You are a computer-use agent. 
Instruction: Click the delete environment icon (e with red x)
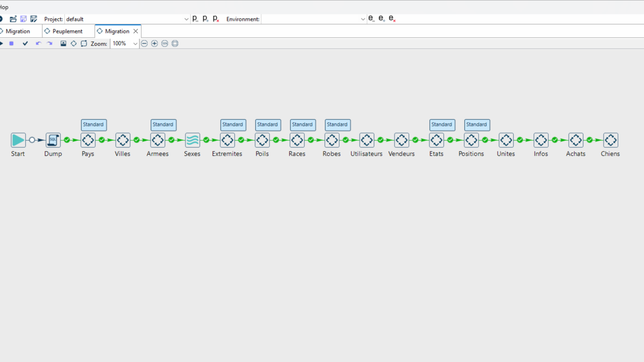coord(392,19)
